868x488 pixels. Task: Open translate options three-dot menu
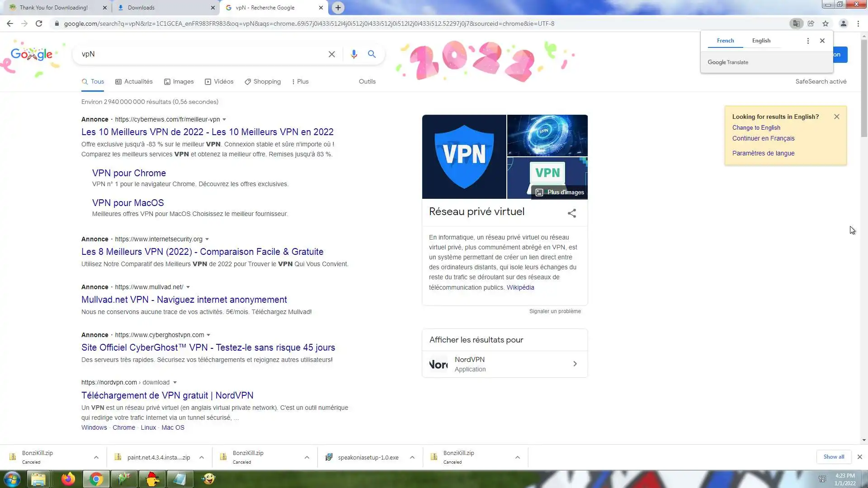point(808,41)
